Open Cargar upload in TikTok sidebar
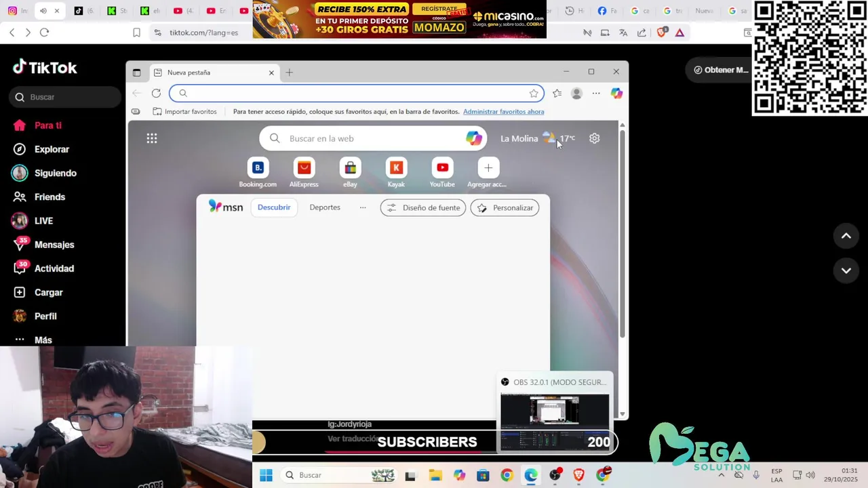This screenshot has width=868, height=488. pos(39,292)
